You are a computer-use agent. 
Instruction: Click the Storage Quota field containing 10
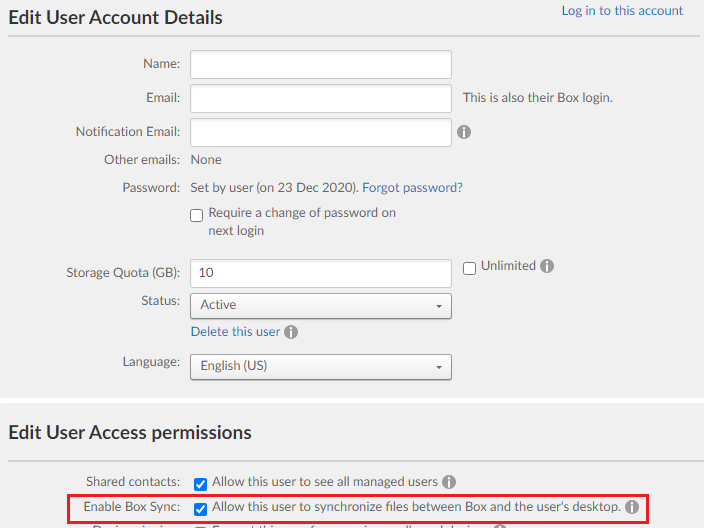(x=320, y=273)
